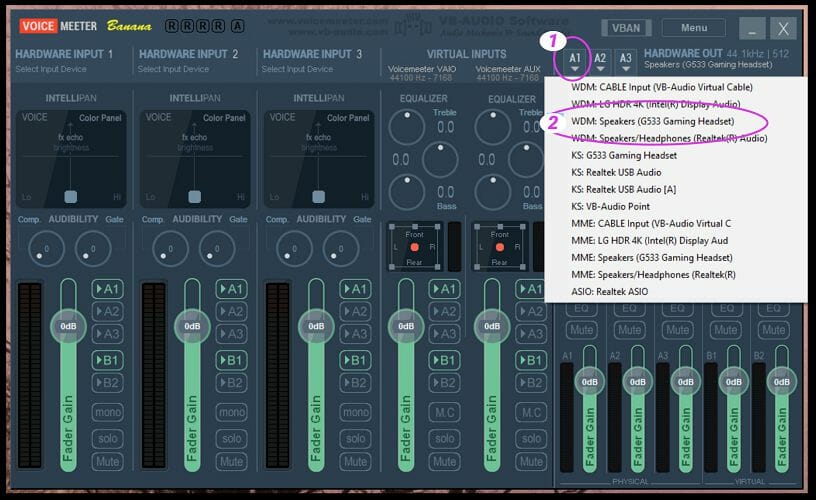The width and height of the screenshot is (816, 500).
Task: Open the VBAN configuration
Action: tap(626, 28)
